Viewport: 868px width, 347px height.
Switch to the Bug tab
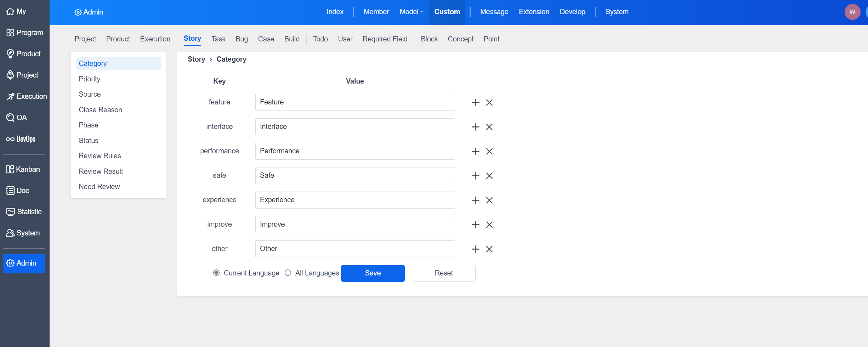(x=242, y=39)
